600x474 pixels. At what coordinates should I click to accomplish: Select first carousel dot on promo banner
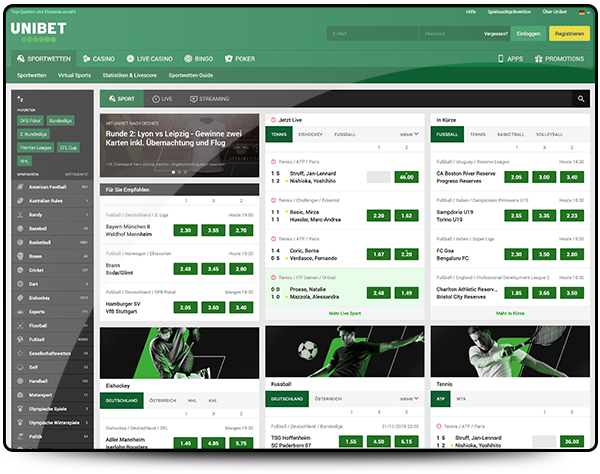(x=173, y=173)
